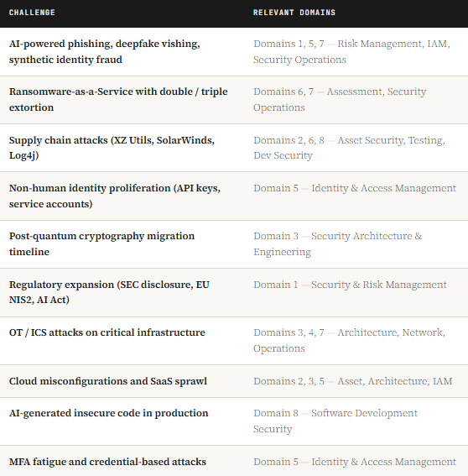Select Domains 3, 4, 7 Architecture, Network cell
468x476 pixels.
[349, 341]
